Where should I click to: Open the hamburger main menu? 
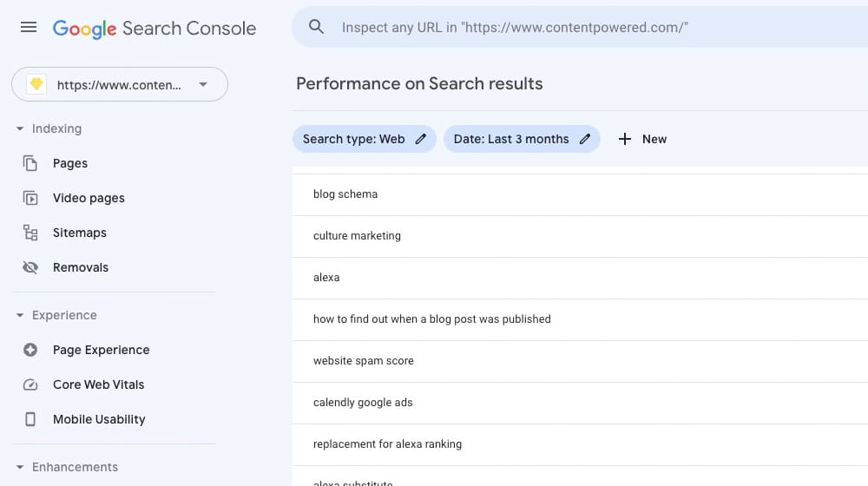[29, 27]
